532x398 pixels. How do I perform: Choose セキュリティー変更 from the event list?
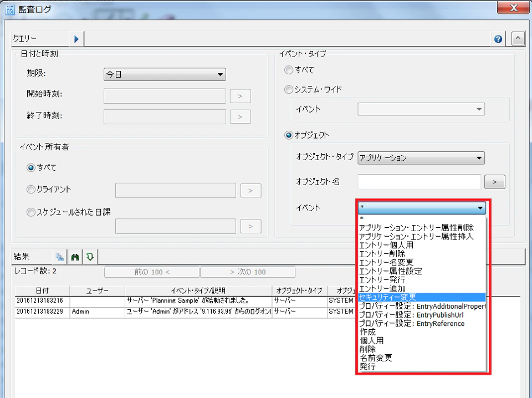coord(422,297)
